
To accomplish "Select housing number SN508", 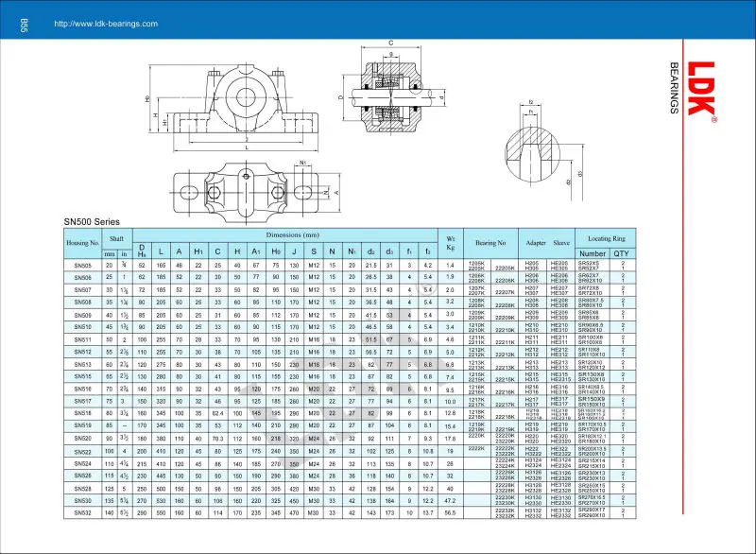I will (x=82, y=303).
